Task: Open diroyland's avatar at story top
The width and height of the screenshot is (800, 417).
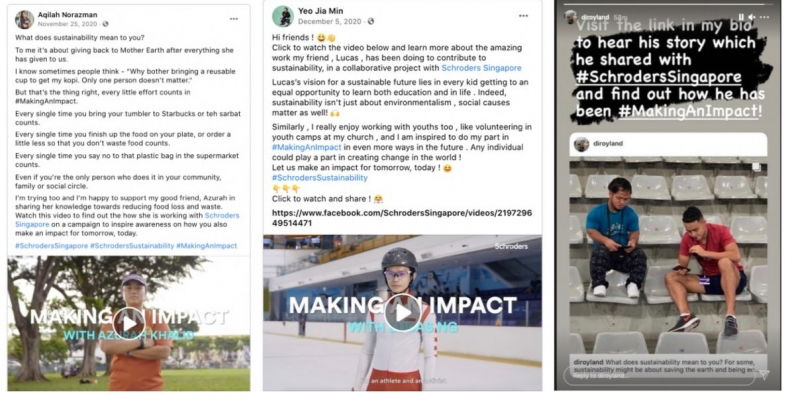Action: tap(571, 17)
